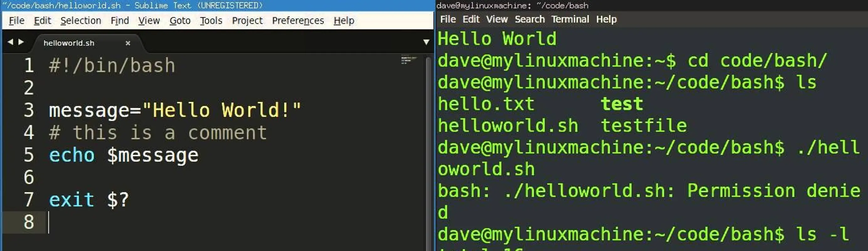
Task: Open the File menu in Sublime Text
Action: point(17,21)
